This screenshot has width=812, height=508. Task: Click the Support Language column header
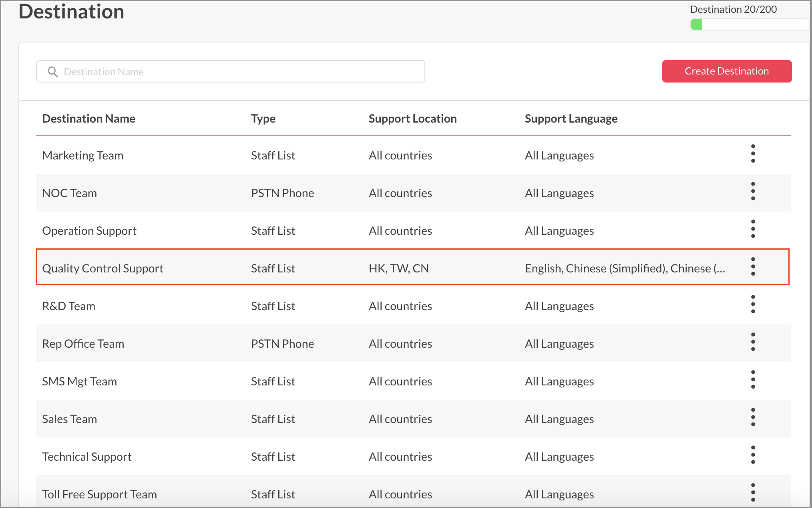coord(571,119)
